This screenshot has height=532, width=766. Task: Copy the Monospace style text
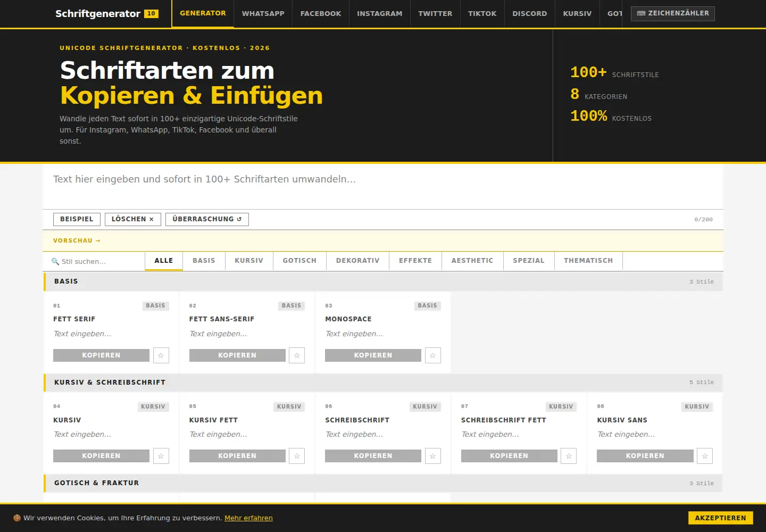click(x=373, y=355)
